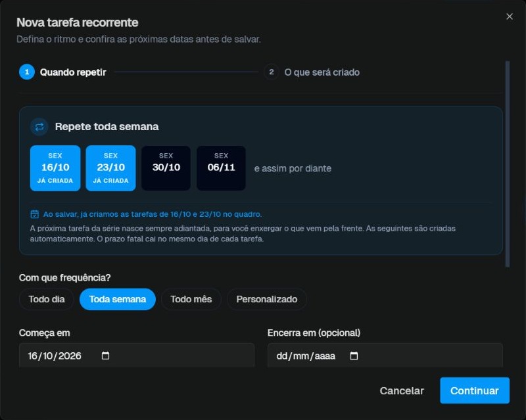Open the Encerra em calendar picker icon
The image size is (526, 420).
(354, 356)
